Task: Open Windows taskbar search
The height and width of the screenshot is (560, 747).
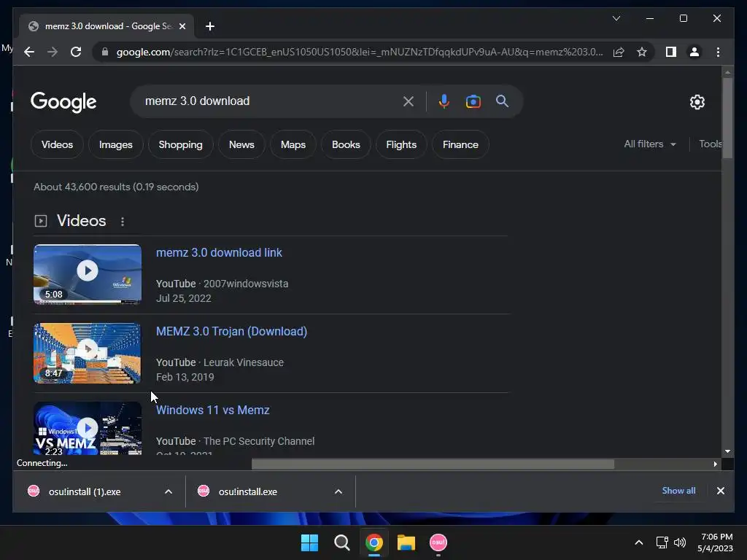Action: [341, 542]
